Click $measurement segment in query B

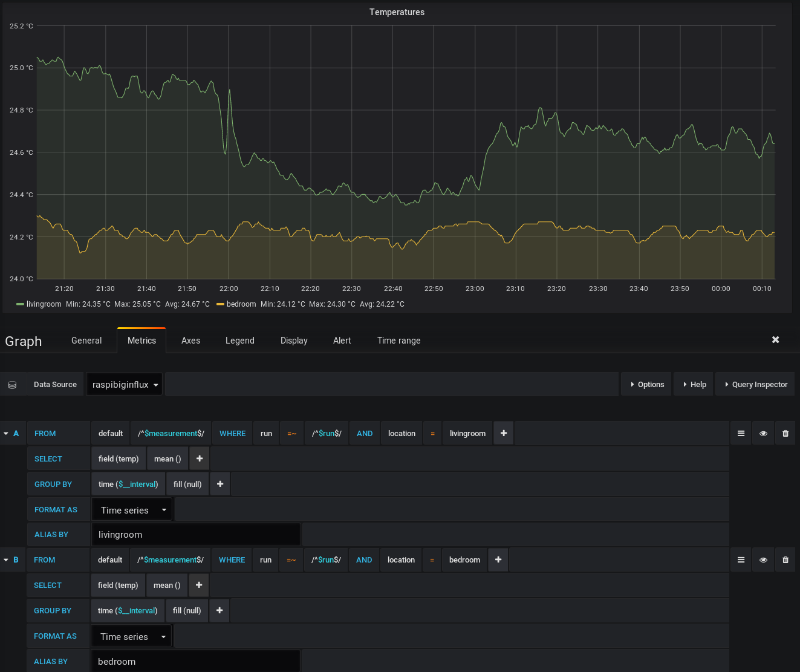pyautogui.click(x=171, y=559)
